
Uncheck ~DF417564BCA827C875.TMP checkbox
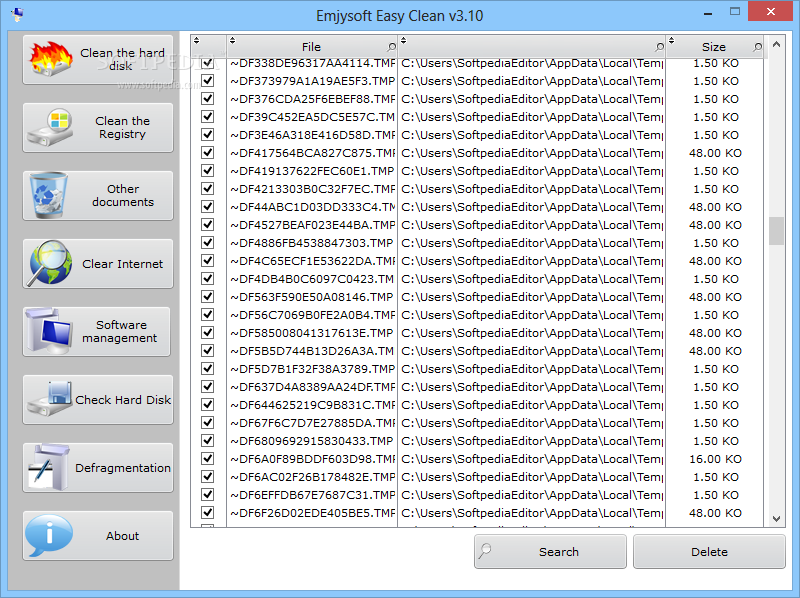(x=208, y=153)
